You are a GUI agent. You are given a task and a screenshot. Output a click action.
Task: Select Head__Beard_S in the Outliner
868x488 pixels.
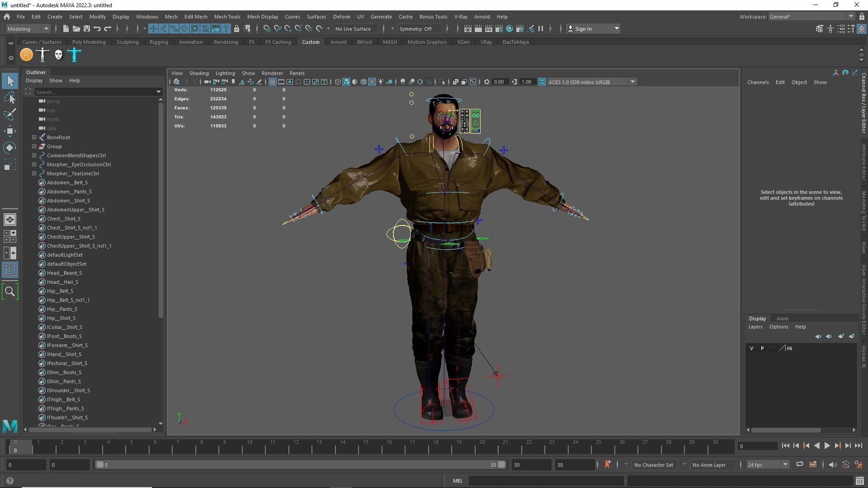(64, 273)
